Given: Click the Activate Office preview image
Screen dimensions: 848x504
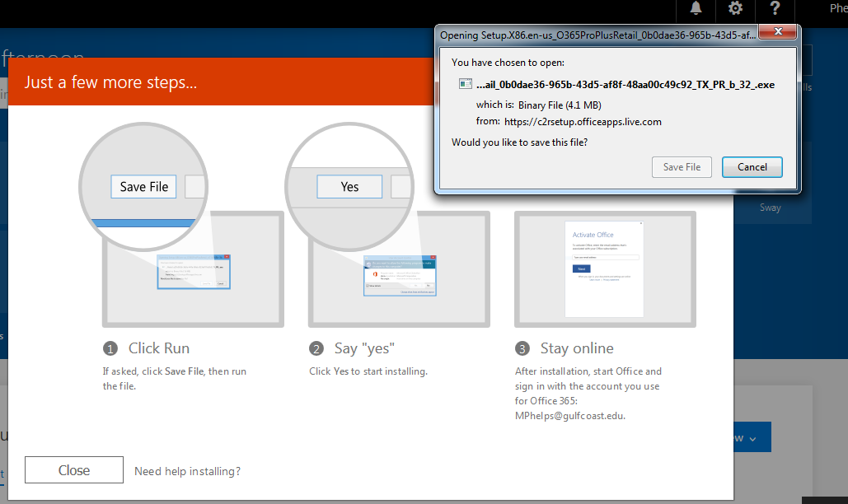Looking at the screenshot, I should point(605,268).
